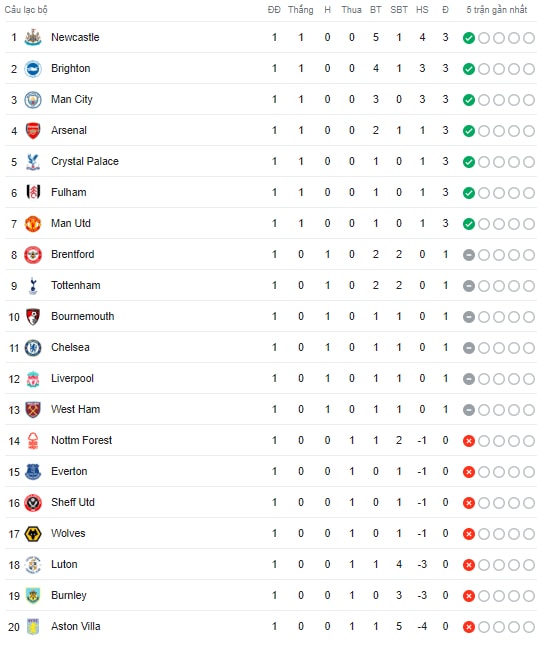Click the Newcastle club crest
The image size is (544, 651).
(x=33, y=37)
